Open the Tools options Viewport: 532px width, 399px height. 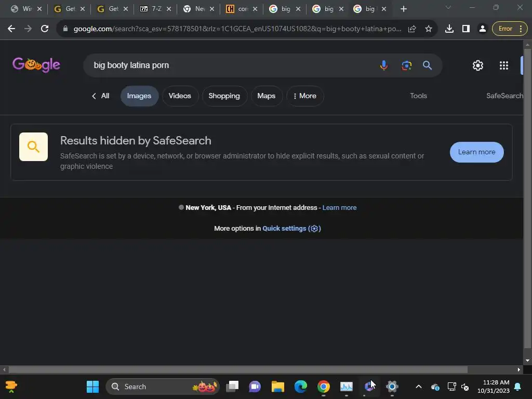point(418,96)
